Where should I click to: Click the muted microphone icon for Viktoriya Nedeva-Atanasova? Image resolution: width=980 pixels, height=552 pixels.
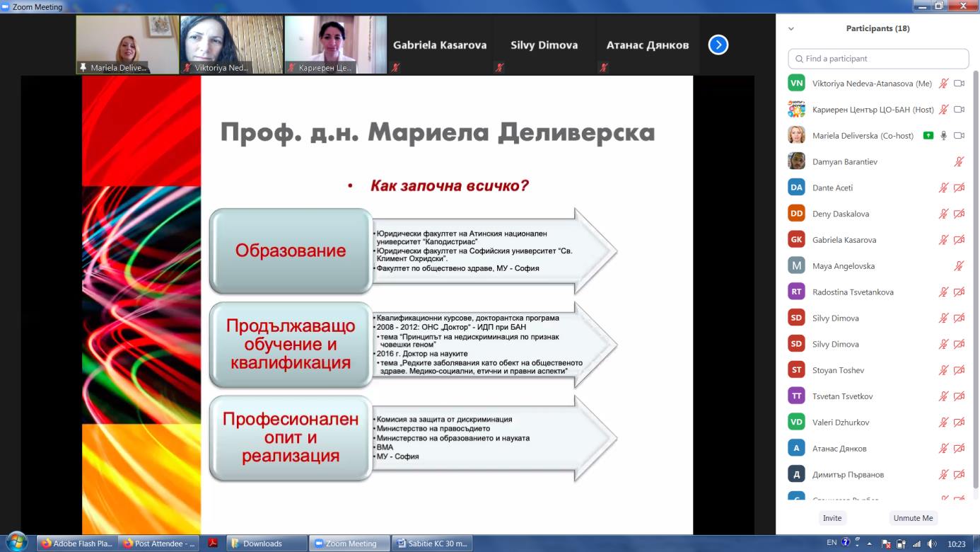click(x=943, y=84)
